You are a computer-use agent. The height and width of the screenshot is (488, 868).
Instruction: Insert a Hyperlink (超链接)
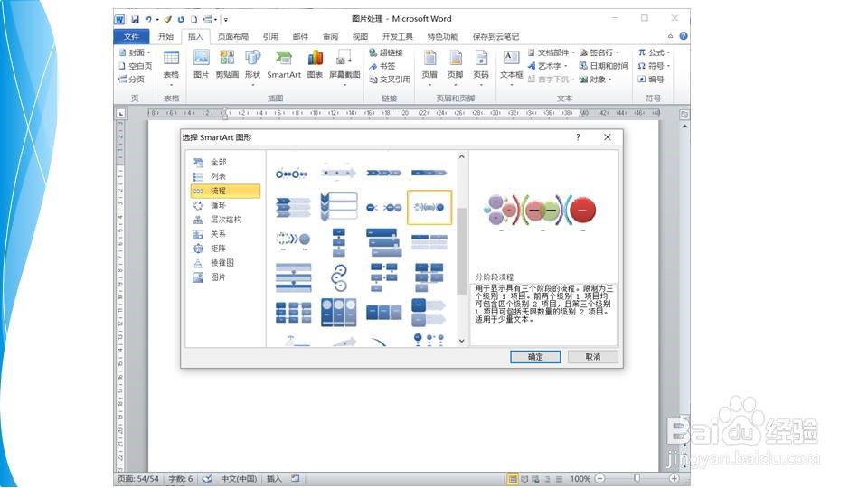[x=386, y=52]
